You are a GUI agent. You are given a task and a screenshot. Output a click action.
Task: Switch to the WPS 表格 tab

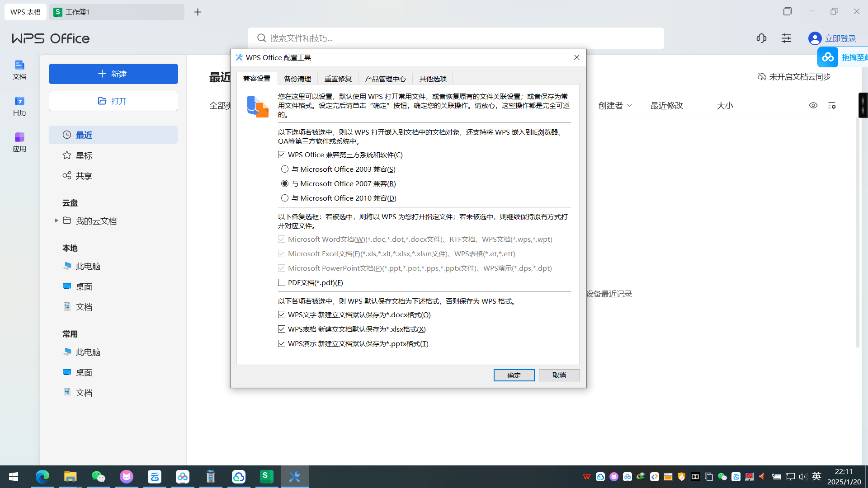tap(25, 12)
